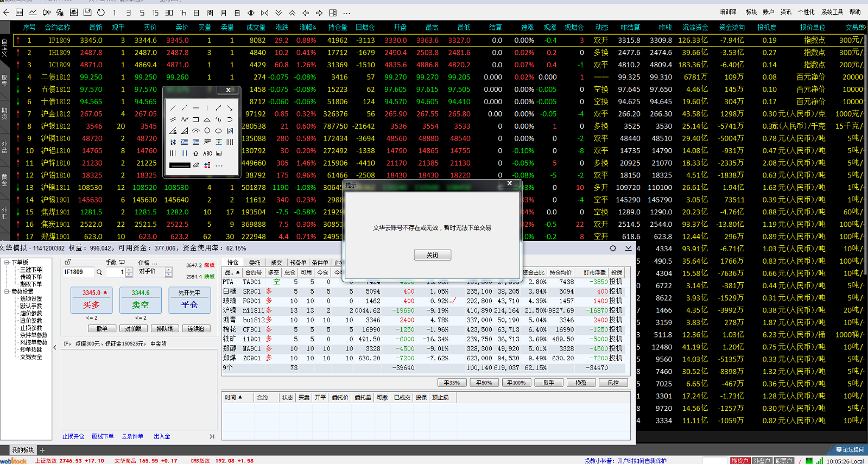The height and width of the screenshot is (464, 868).
Task: Click the IF1809 contract input field
Action: (78, 272)
